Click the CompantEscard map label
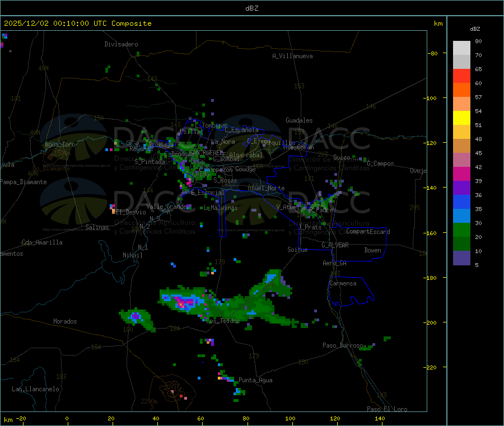504x426 pixels. point(368,231)
